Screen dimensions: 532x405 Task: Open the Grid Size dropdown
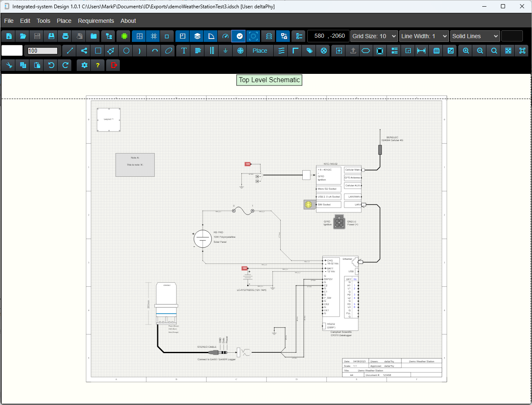pos(373,36)
